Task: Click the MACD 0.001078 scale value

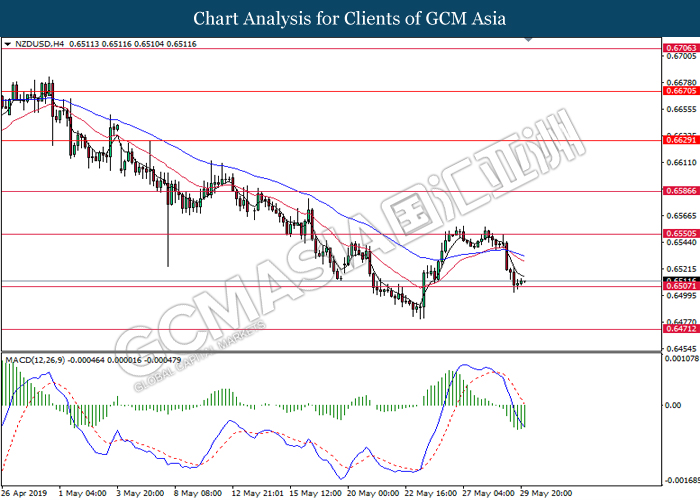Action: pos(682,358)
